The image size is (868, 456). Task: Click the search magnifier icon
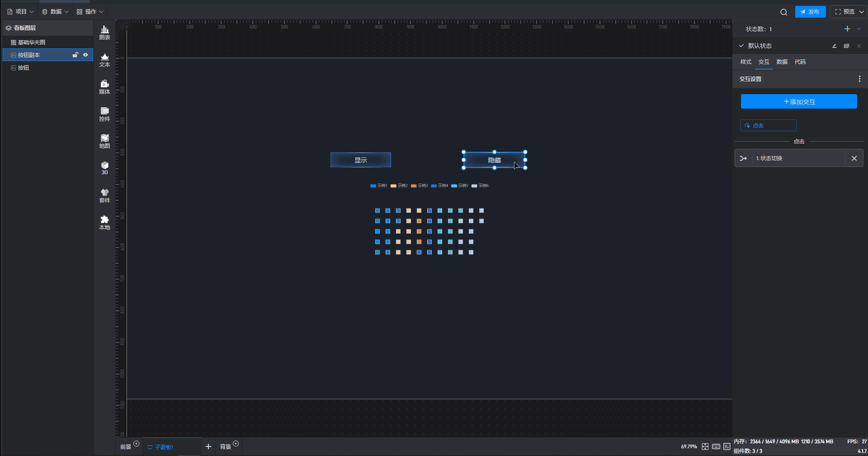pos(784,12)
